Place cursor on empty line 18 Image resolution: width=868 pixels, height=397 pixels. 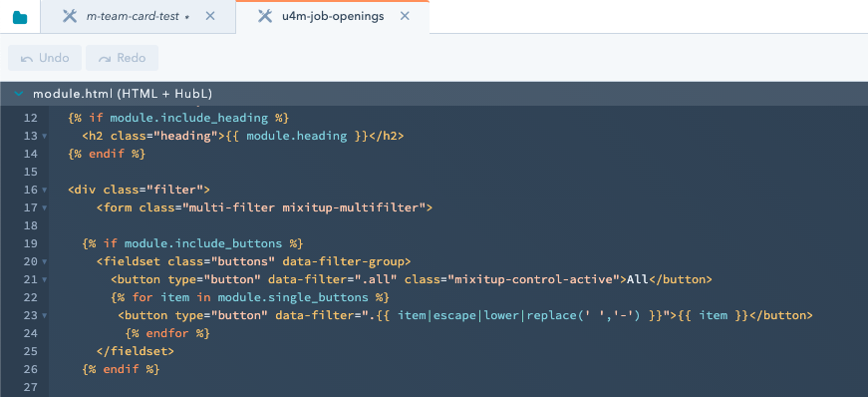pyautogui.click(x=458, y=225)
